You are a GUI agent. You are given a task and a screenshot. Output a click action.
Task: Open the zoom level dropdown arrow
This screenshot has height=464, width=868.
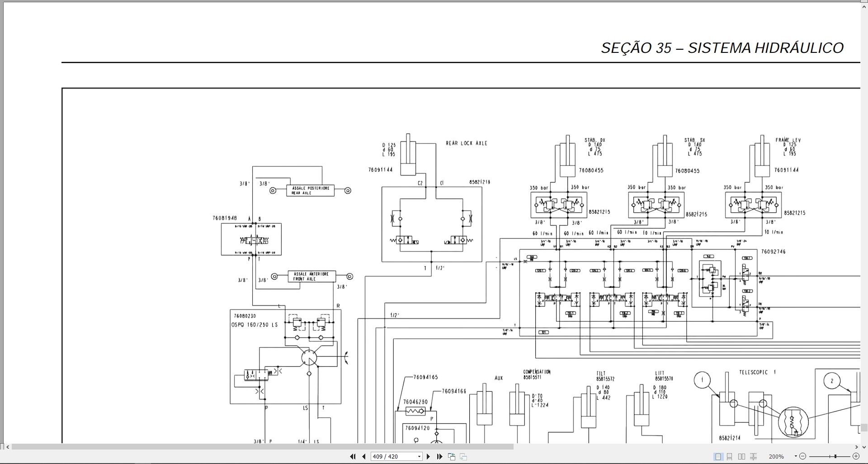[x=796, y=456]
